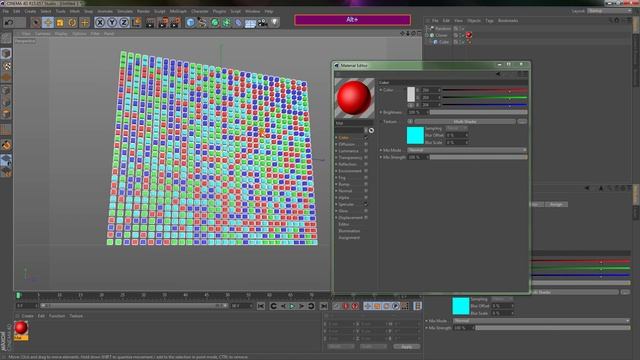Open Mix Mode dropdown in Material Editor
Screen dimensions: 640x360
(x=467, y=150)
